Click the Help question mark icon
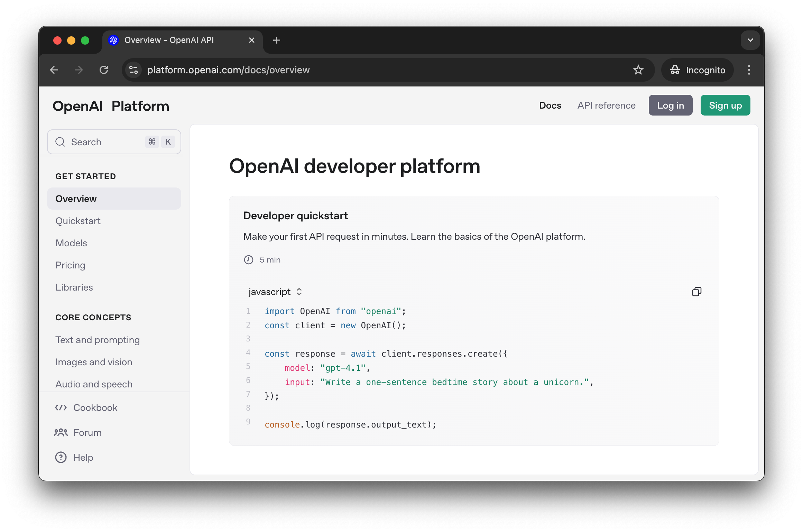This screenshot has height=532, width=803. point(61,457)
